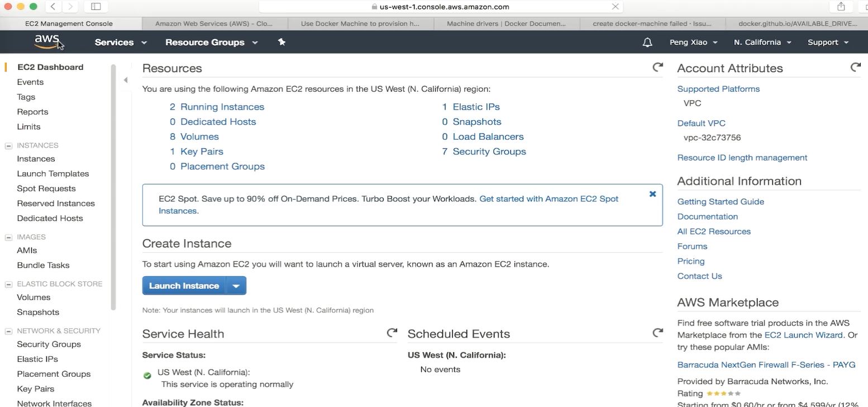Open the Getting Started Guide link
868x407 pixels.
point(721,202)
